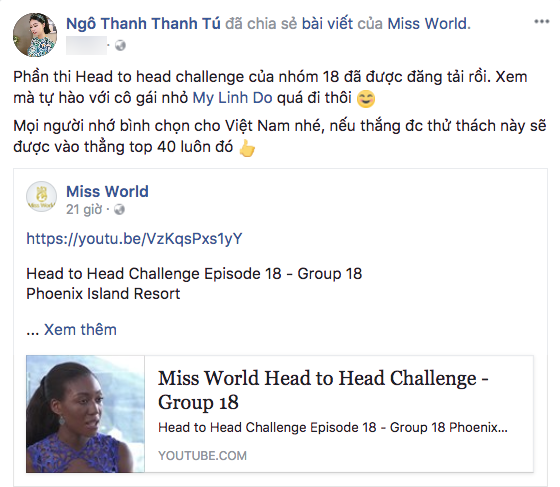Click Ngô Thanh Thanh Tú's profile picture
The height and width of the screenshot is (487, 560).
(35, 35)
